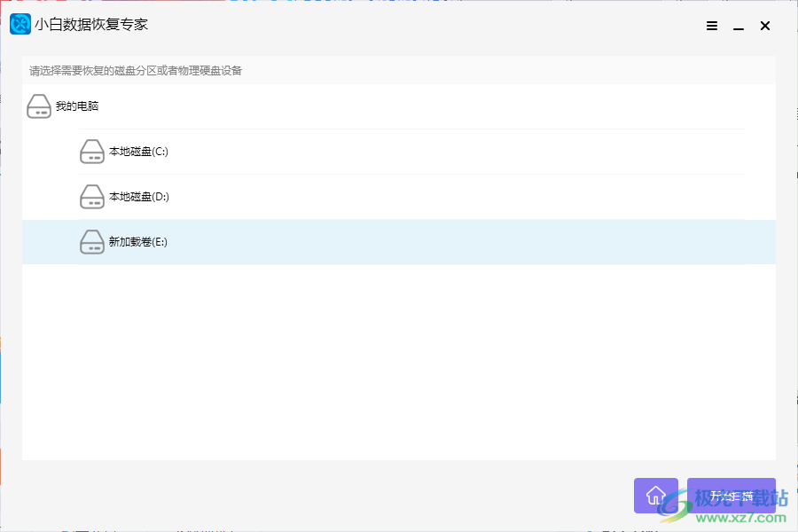
Task: Close the data recovery window
Action: 764,27
